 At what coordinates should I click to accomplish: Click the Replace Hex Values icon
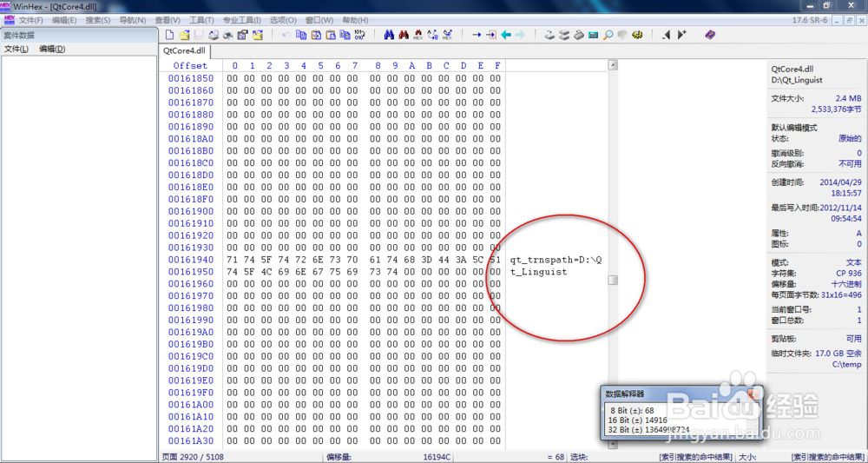[447, 35]
